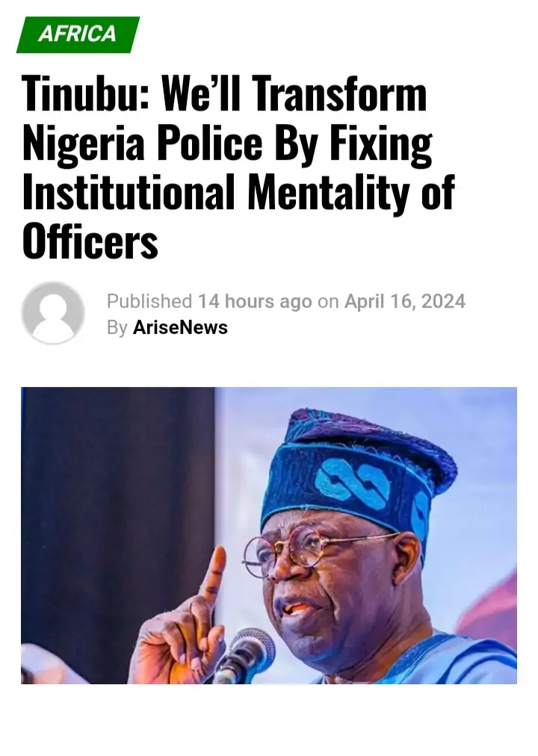Click the "14 hours ago" timestamp
The image size is (538, 756).
(x=255, y=302)
